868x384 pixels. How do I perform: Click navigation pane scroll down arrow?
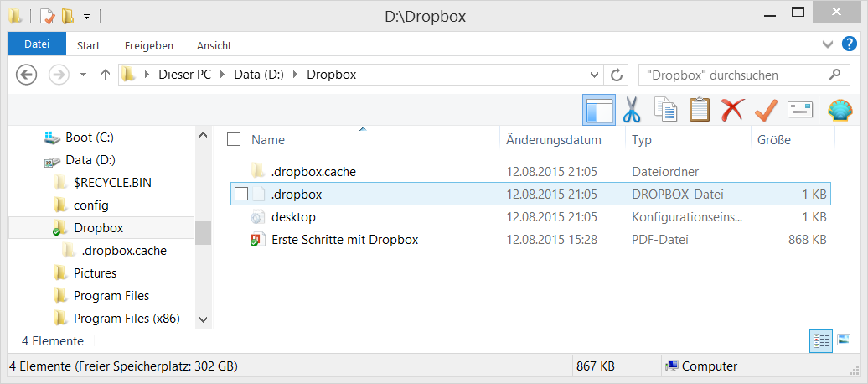tap(203, 319)
